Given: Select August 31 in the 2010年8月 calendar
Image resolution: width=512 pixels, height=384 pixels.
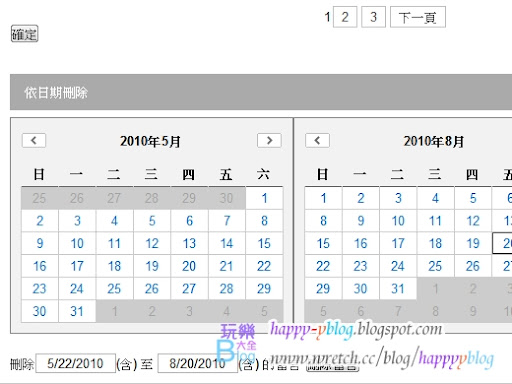Looking at the screenshot, I should [x=398, y=289].
